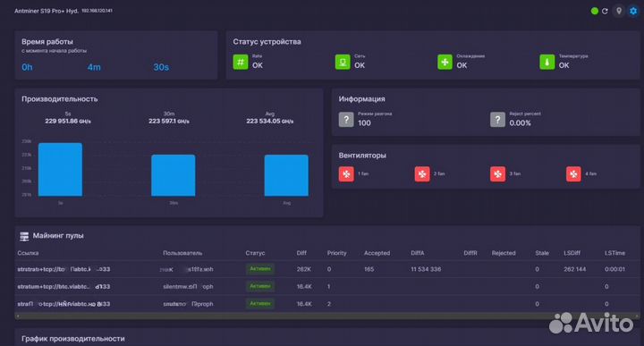Click the DiffA column header

point(418,253)
